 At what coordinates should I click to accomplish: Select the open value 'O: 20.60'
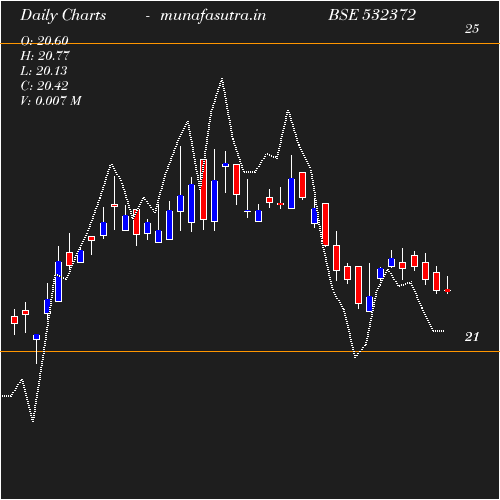(x=44, y=41)
